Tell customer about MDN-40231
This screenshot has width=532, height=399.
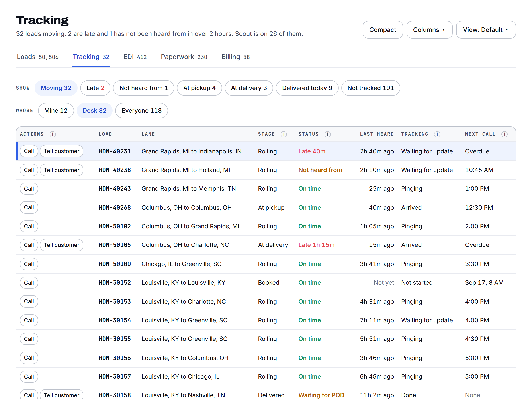[x=62, y=151]
